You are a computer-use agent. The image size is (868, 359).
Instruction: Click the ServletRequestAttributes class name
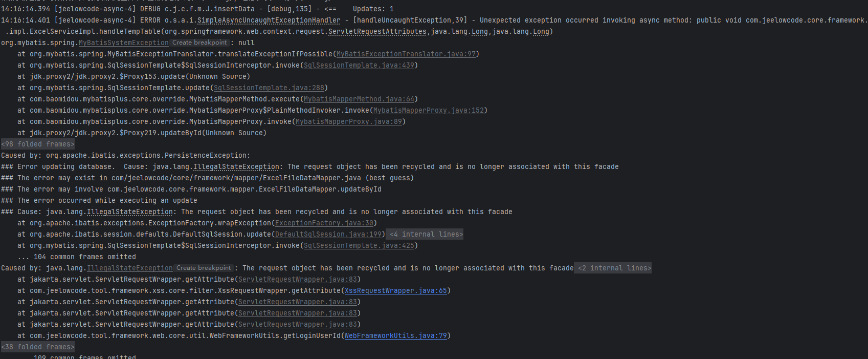[377, 32]
